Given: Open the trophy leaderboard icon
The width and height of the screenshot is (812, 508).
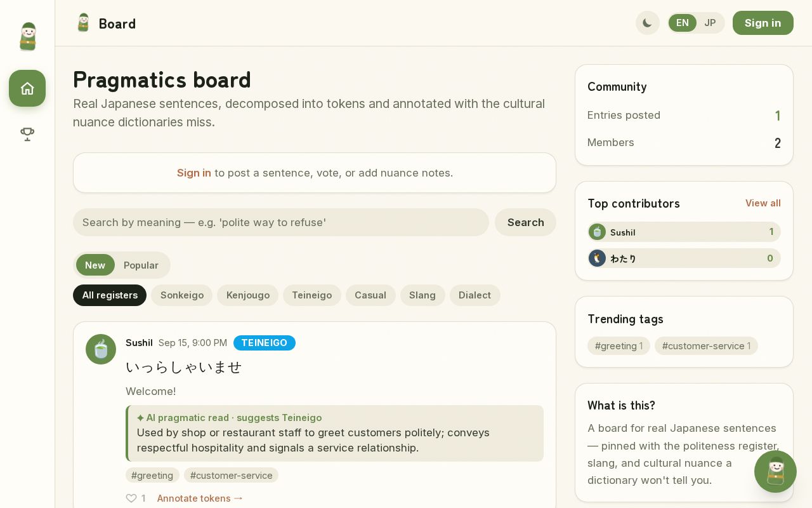Looking at the screenshot, I should (x=27, y=134).
